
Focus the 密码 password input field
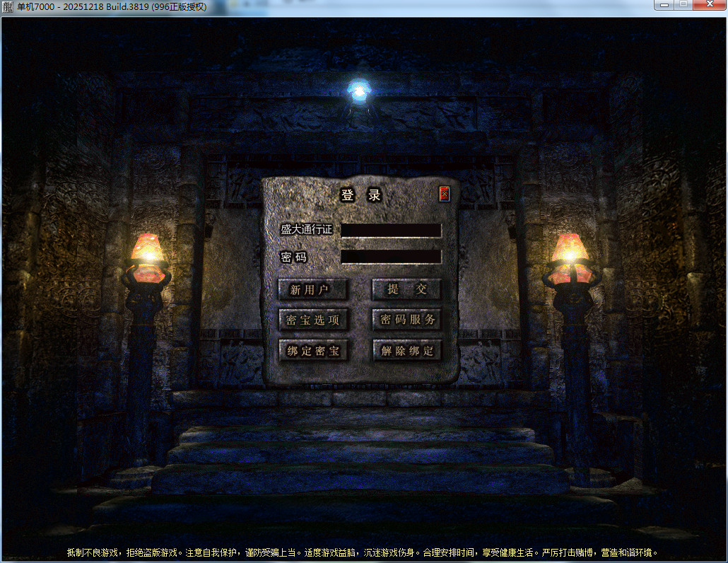pyautogui.click(x=391, y=257)
